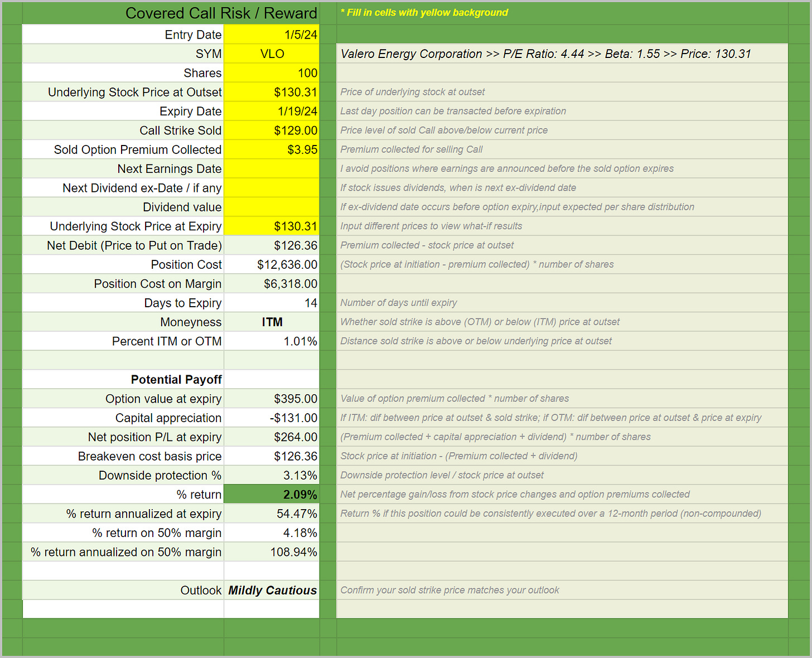Click note 'Downside protection level / stock price at outset'

442,475
